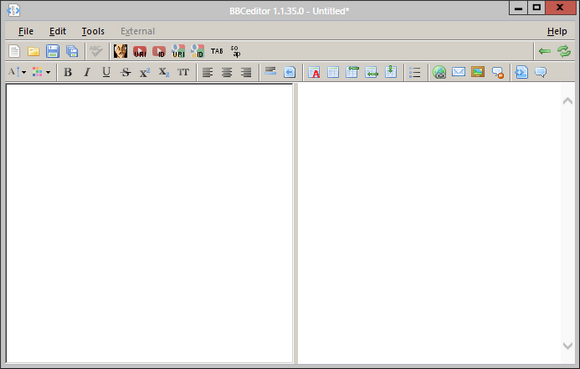Center align text
This screenshot has height=369, width=580.
click(227, 72)
